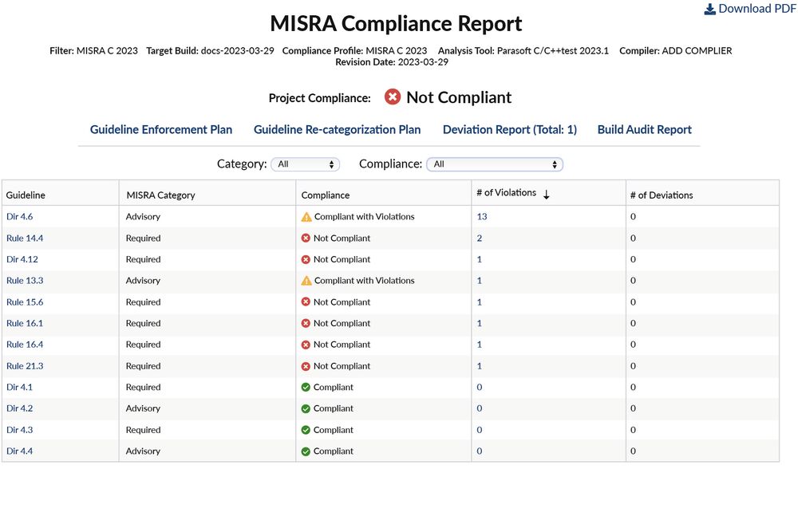Screen dimensions: 798x532
Task: Open the Category filter dropdown
Action: [x=305, y=164]
